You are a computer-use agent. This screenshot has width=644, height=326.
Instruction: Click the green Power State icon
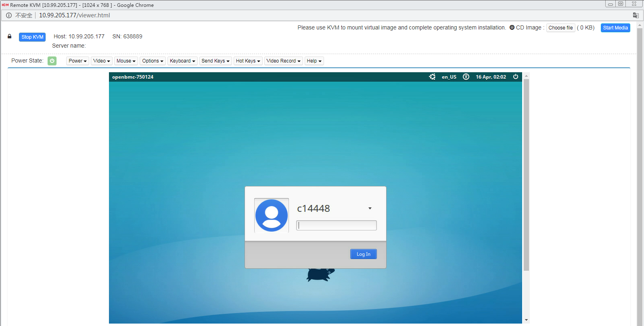(x=52, y=61)
